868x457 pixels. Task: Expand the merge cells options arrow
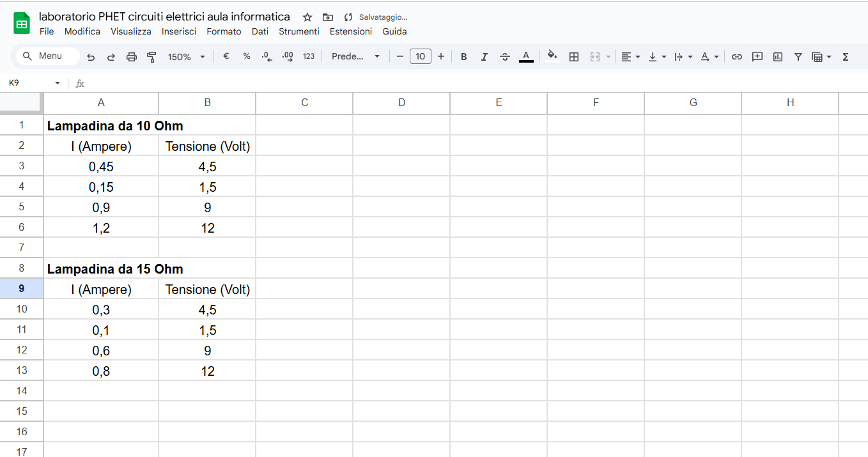tap(608, 57)
